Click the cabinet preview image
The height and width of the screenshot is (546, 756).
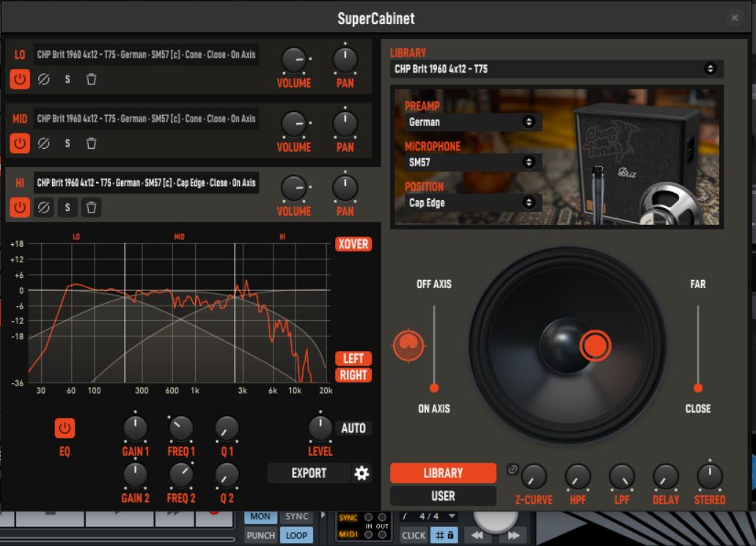click(557, 157)
